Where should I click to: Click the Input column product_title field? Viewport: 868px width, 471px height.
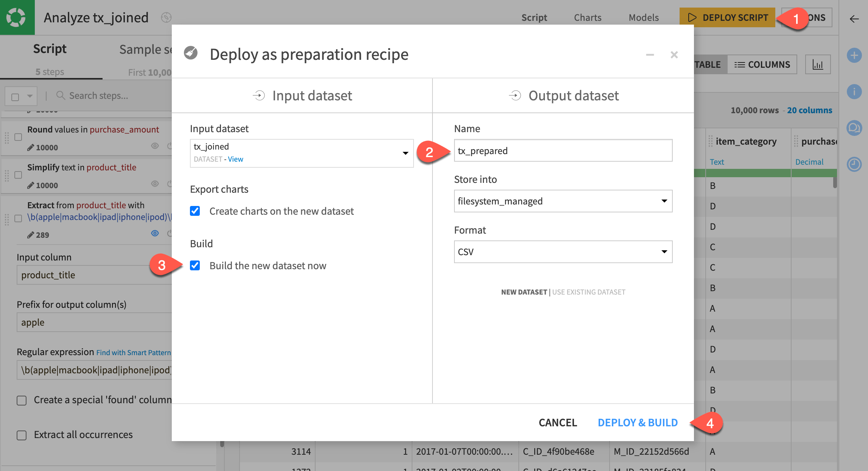pos(95,275)
